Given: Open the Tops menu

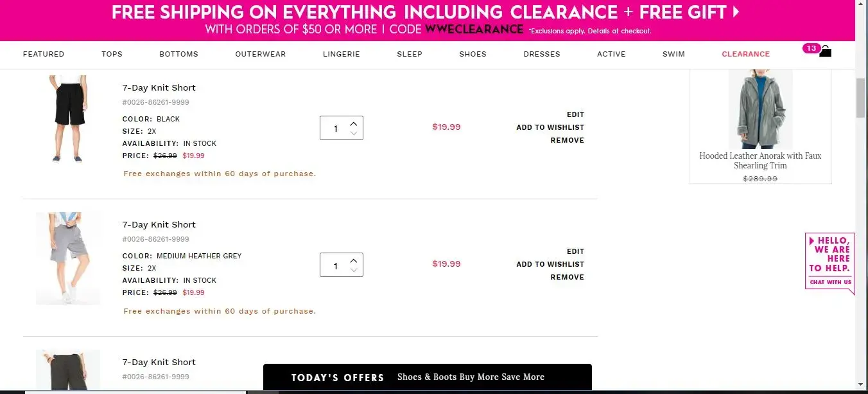Looking at the screenshot, I should 112,54.
